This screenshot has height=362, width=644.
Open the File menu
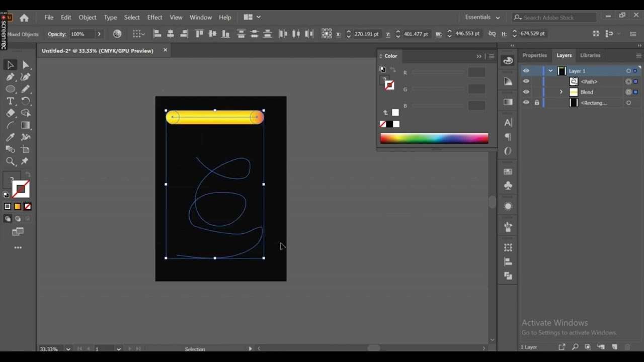click(49, 17)
